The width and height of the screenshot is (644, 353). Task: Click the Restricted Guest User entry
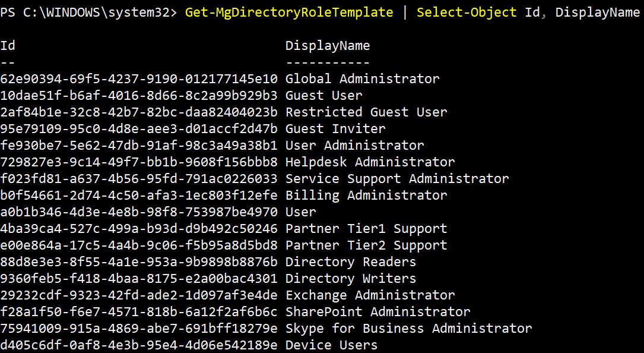366,112
